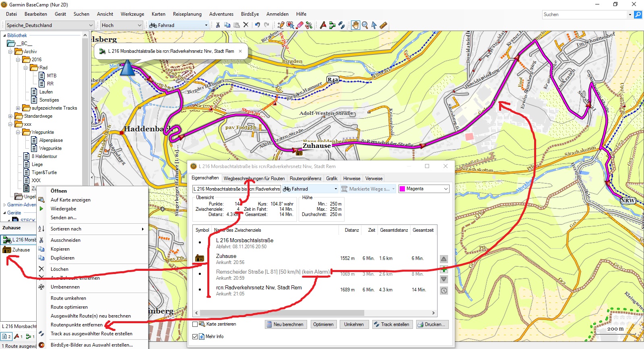Screen dimensions: 644x349
Task: Open the Hoch detail level dropdown
Action: 122,25
